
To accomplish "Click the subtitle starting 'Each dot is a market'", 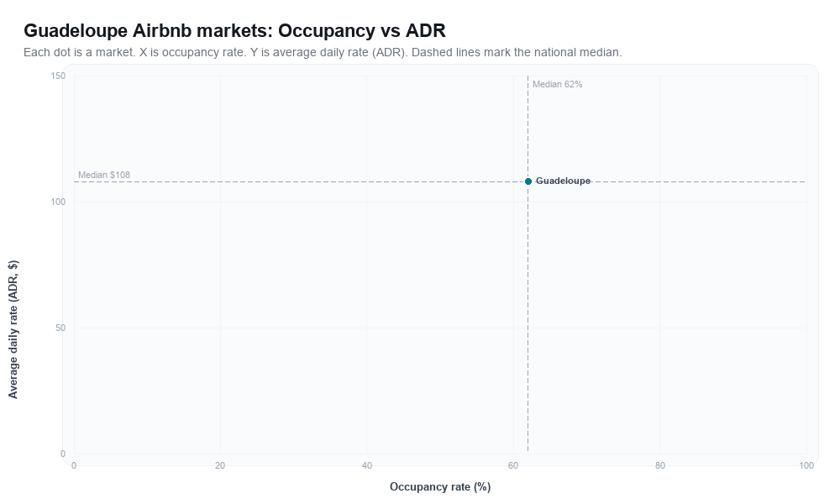I will 323,52.
